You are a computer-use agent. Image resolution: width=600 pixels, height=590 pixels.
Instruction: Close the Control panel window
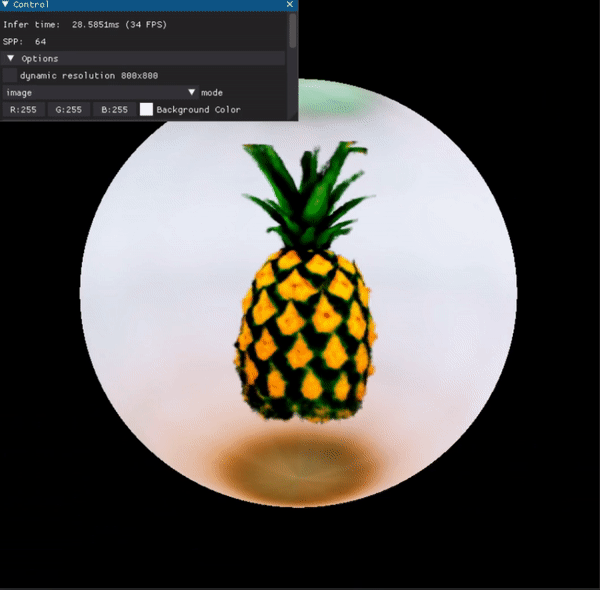[290, 6]
